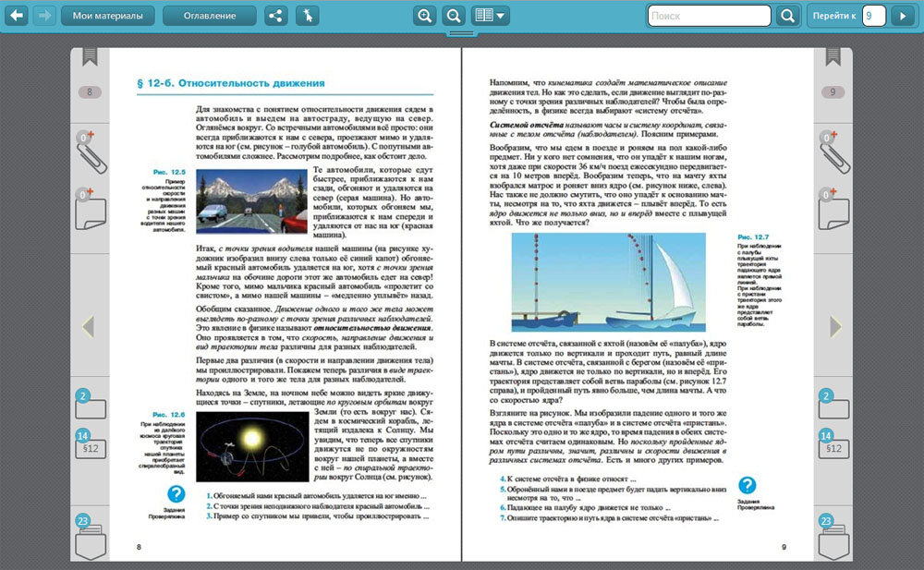
Task: Open the page layout view dropdown
Action: point(489,16)
